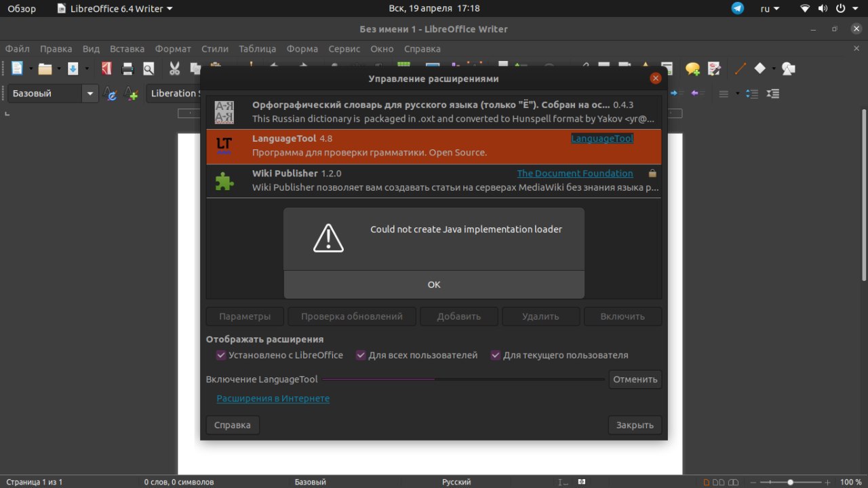Open the Вставка menu
The width and height of the screenshot is (868, 488).
[x=127, y=49]
